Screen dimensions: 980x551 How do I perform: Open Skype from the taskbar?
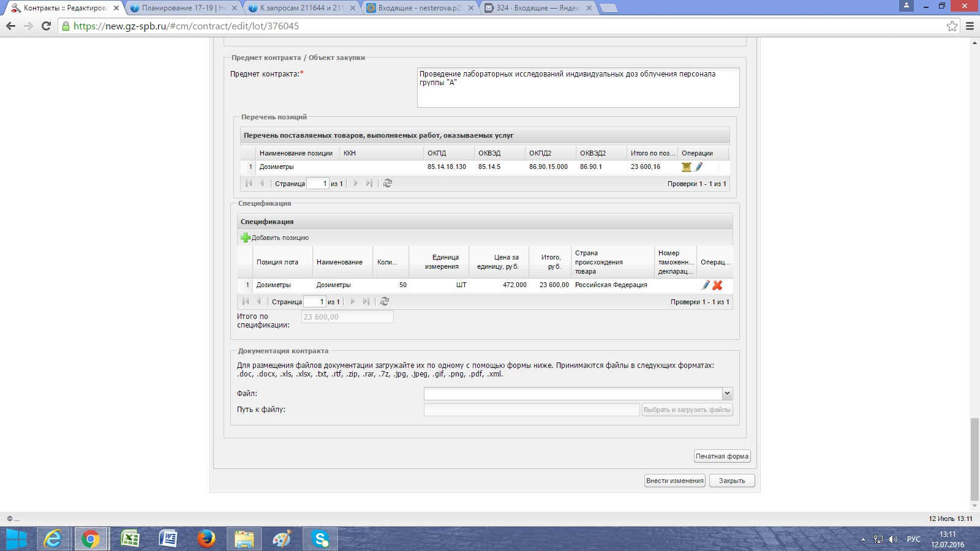320,539
